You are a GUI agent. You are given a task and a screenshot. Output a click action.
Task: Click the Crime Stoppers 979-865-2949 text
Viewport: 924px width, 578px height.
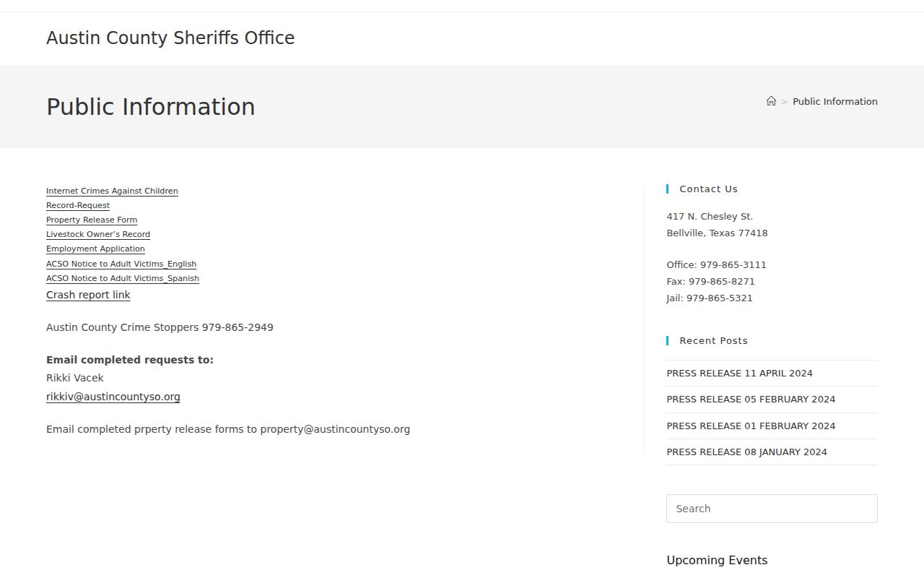coord(160,327)
